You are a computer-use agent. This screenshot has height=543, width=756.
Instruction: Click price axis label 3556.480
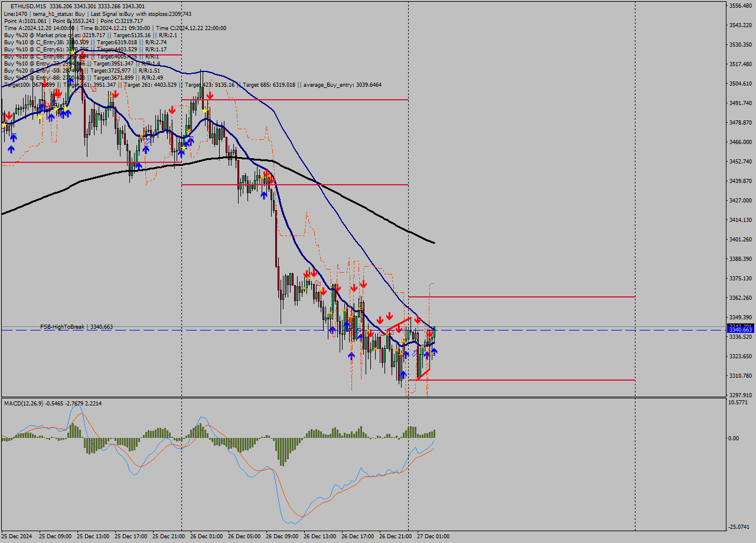click(741, 6)
